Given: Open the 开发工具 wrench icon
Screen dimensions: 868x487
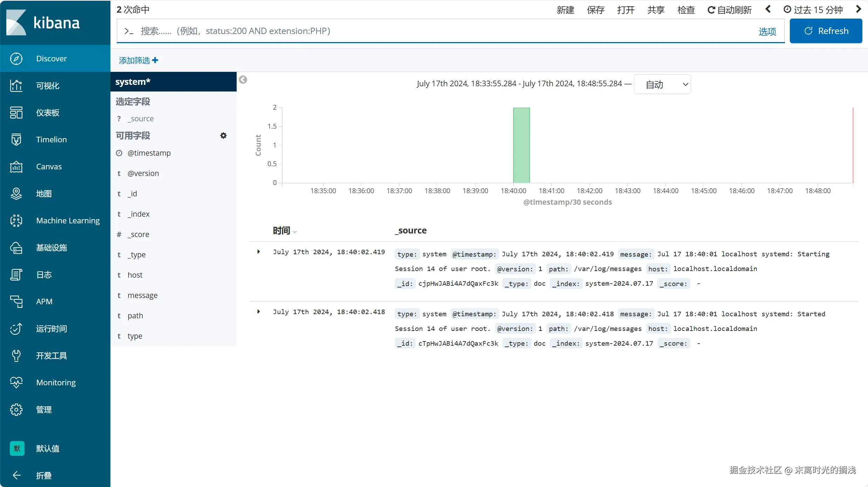Looking at the screenshot, I should (16, 356).
